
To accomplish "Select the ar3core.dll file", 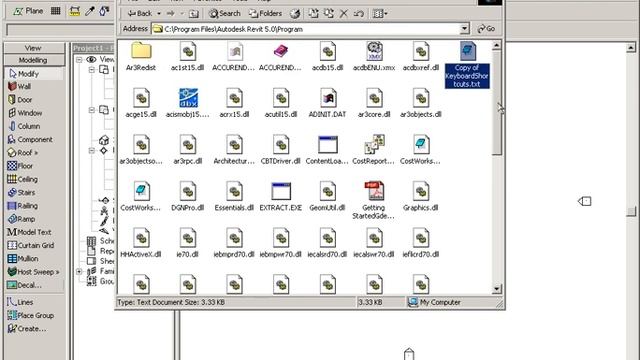I will pos(374,104).
